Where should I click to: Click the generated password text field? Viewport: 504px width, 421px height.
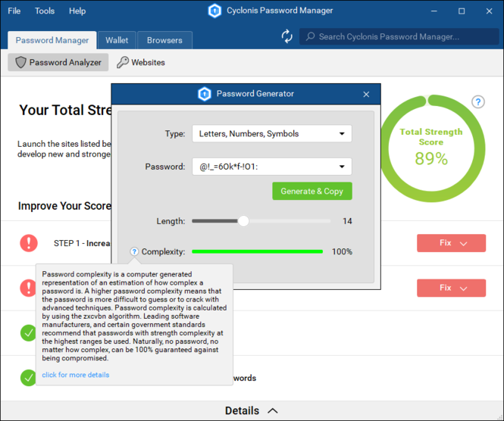272,167
